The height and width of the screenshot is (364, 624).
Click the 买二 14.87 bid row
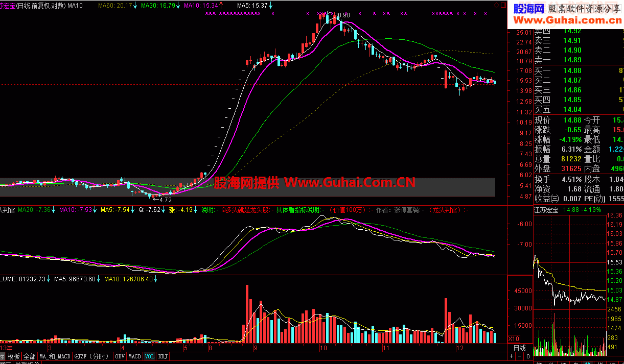point(579,80)
